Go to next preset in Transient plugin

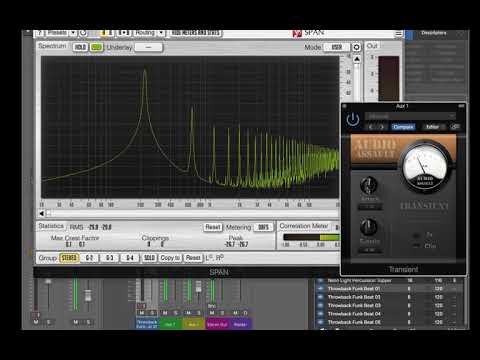pos(382,127)
